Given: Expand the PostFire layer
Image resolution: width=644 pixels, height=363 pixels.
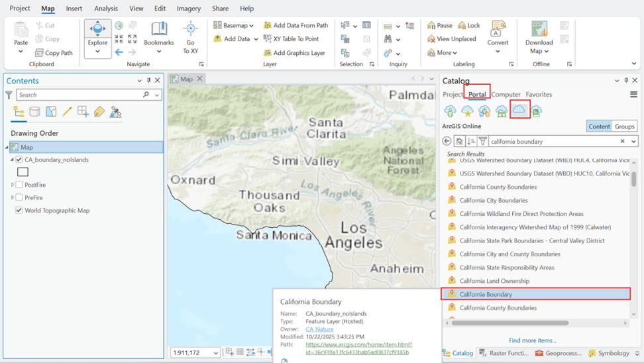Looking at the screenshot, I should click(x=13, y=185).
